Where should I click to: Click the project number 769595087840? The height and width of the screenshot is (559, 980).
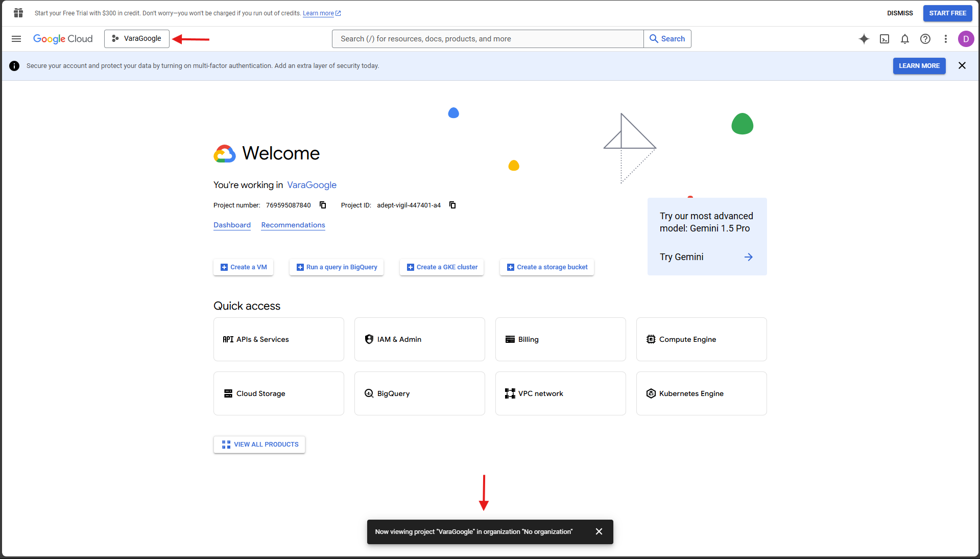pyautogui.click(x=288, y=205)
